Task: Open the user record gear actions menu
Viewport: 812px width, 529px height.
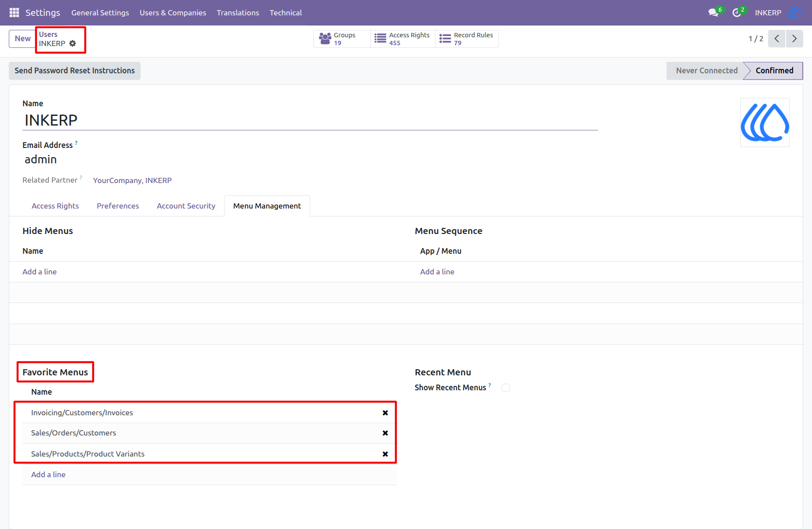Action: tap(72, 43)
